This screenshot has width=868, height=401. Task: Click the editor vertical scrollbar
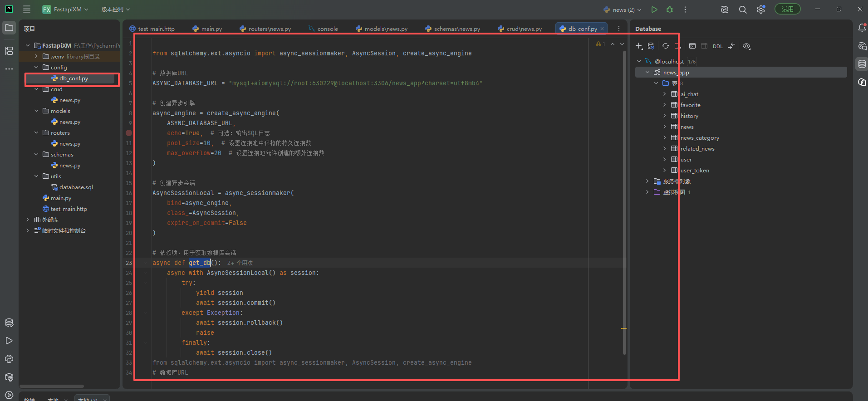click(x=624, y=203)
